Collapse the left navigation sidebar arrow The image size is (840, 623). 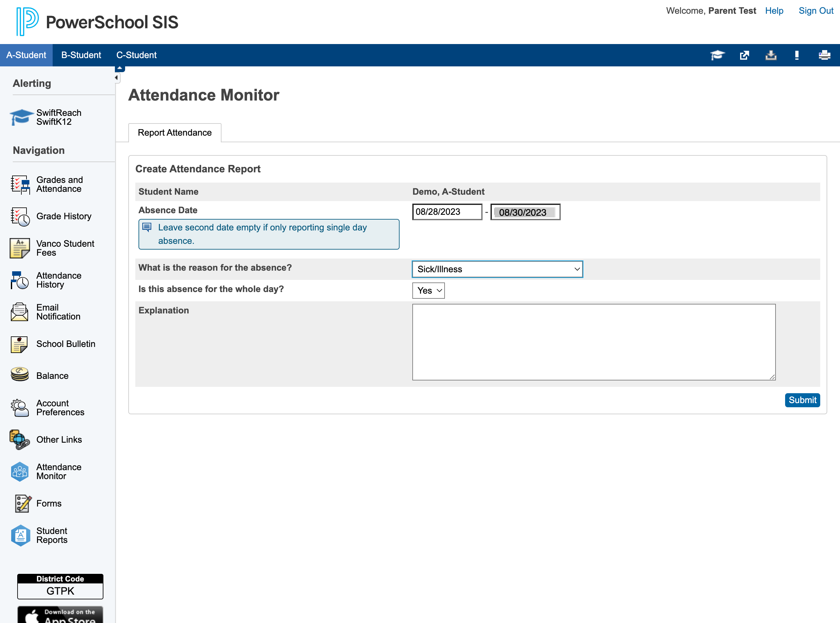[117, 78]
